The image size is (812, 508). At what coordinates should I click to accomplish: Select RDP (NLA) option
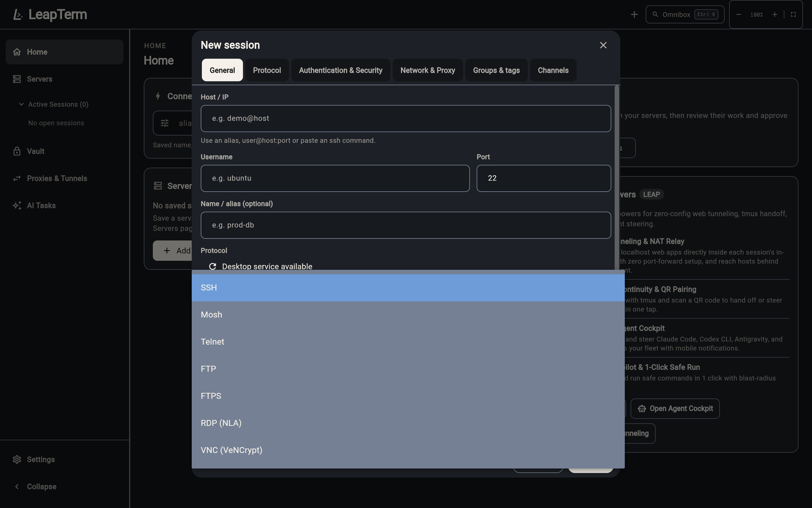pyautogui.click(x=408, y=423)
